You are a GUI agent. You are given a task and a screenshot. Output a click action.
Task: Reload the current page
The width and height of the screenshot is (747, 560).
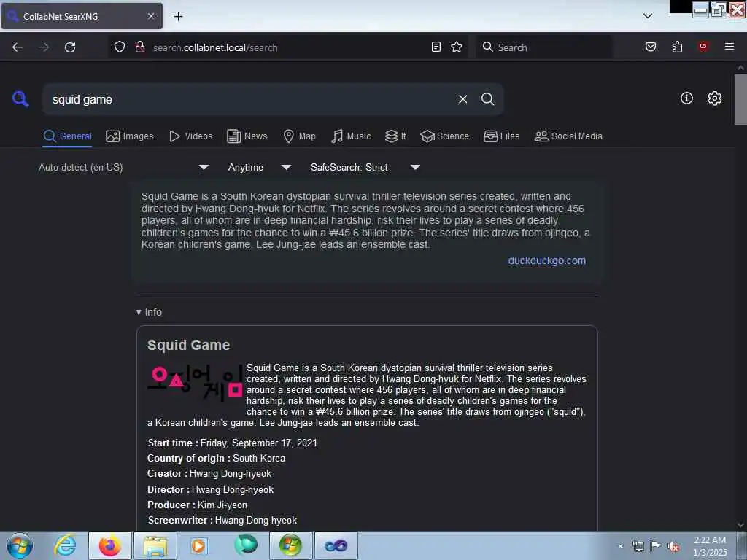pos(70,47)
